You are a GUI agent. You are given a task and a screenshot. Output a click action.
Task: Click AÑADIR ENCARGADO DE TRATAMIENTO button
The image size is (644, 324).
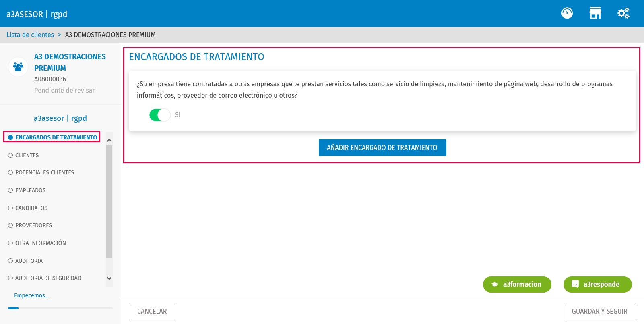pyautogui.click(x=382, y=147)
